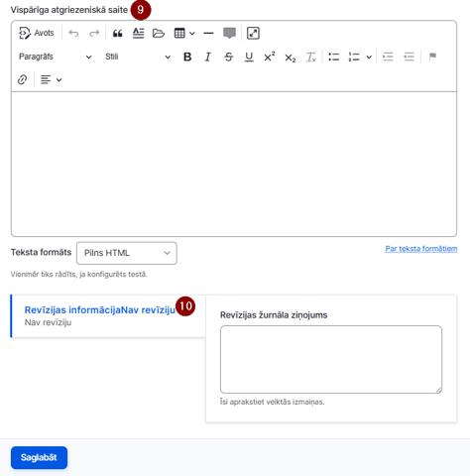This screenshot has width=470, height=476.
Task: Focus the Revīzijas žurnāla ziņojums field
Action: 331,359
